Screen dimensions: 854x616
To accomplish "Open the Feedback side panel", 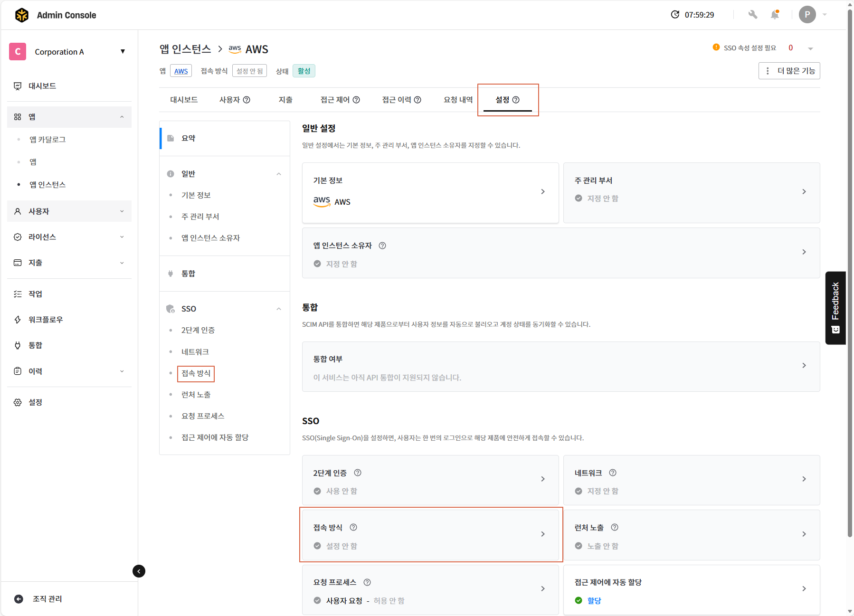I will pyautogui.click(x=835, y=307).
